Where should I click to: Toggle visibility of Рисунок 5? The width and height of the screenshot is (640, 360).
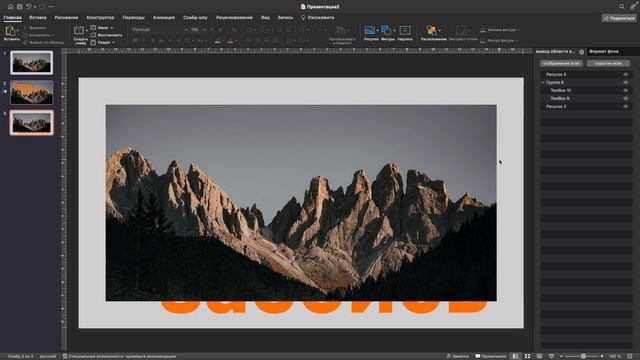point(625,74)
